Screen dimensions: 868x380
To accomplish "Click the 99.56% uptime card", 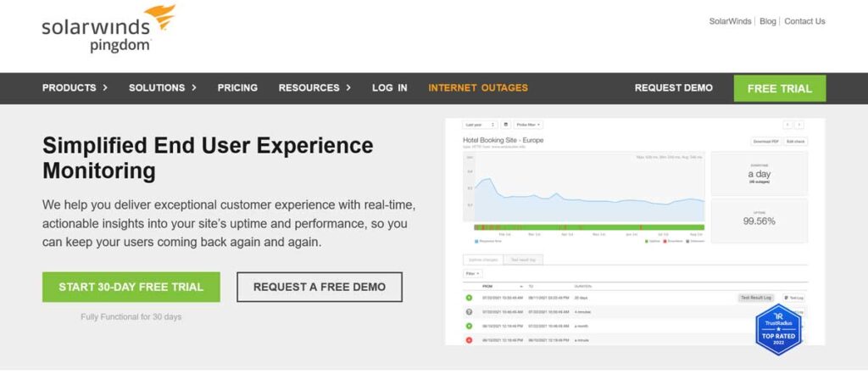I will click(x=759, y=221).
